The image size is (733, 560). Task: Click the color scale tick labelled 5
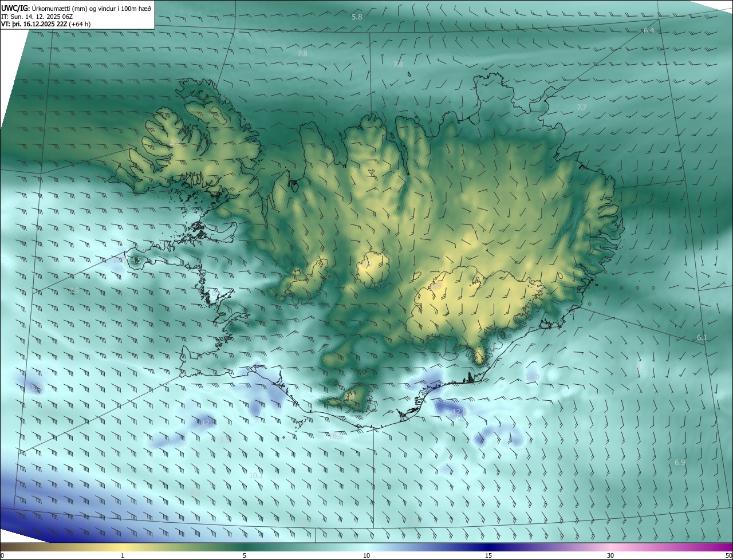(x=245, y=555)
